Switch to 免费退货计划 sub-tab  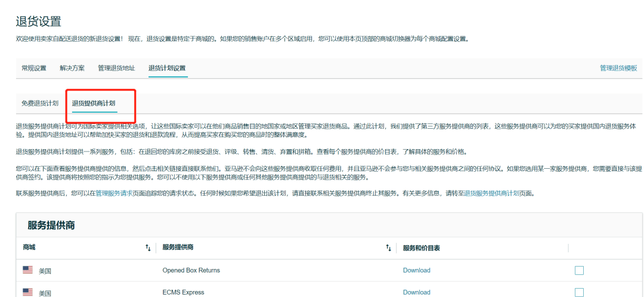click(x=40, y=103)
